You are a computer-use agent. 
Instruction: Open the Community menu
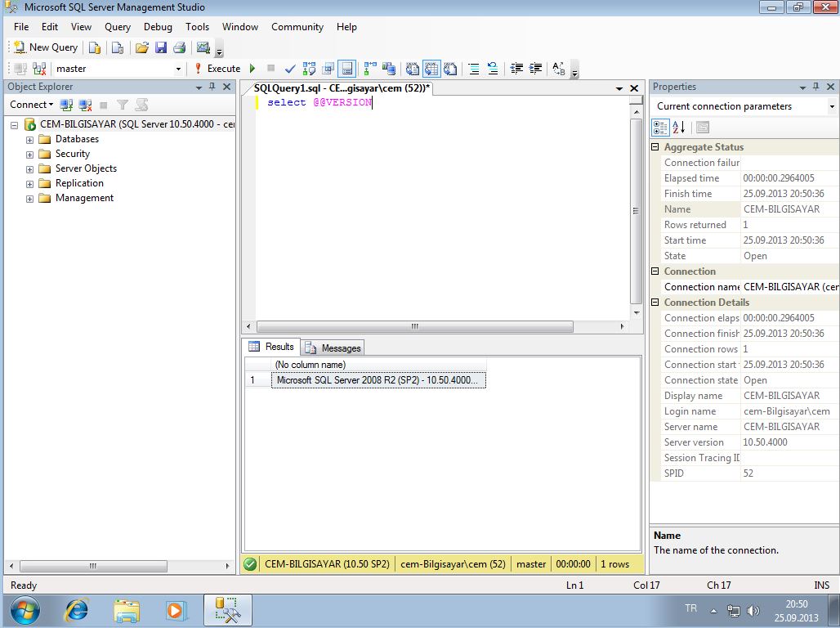[x=297, y=27]
